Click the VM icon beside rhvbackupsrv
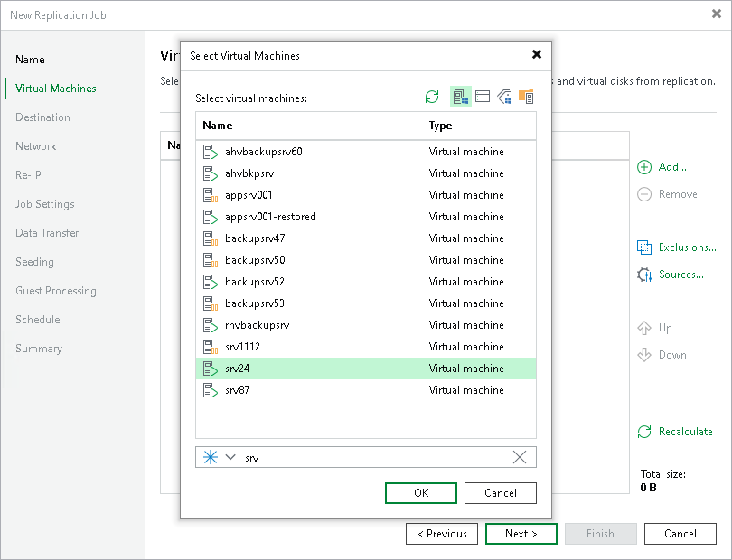Screen dimensions: 732x560 pyautogui.click(x=211, y=325)
